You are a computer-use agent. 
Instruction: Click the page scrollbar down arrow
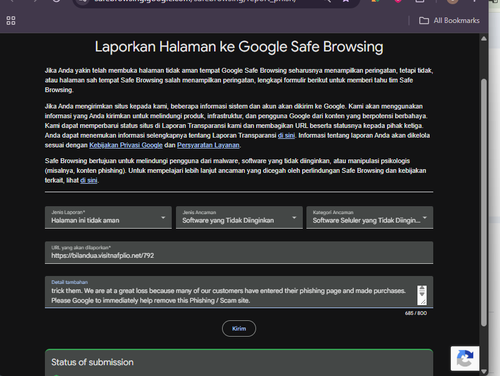tap(484, 371)
